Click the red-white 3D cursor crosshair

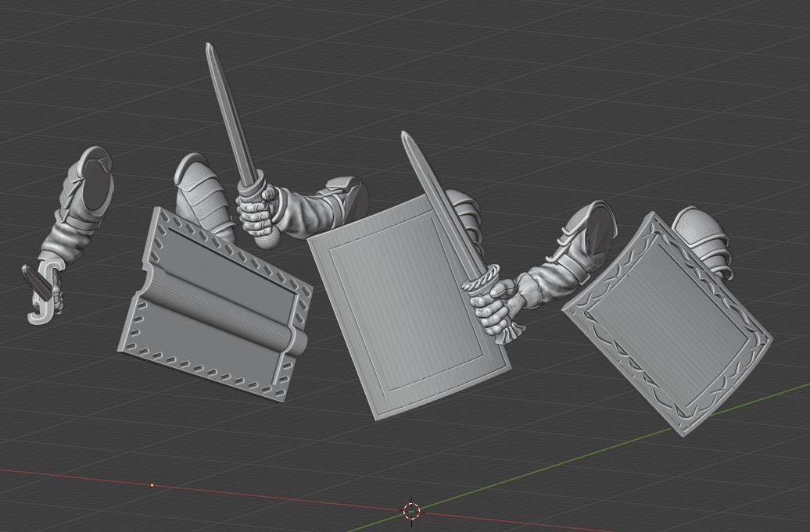coord(412,512)
